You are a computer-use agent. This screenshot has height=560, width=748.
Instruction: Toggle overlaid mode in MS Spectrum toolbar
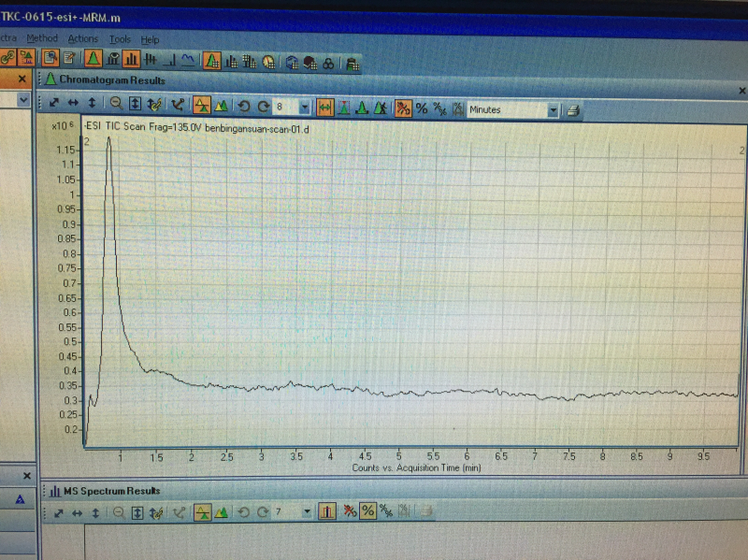pyautogui.click(x=203, y=512)
